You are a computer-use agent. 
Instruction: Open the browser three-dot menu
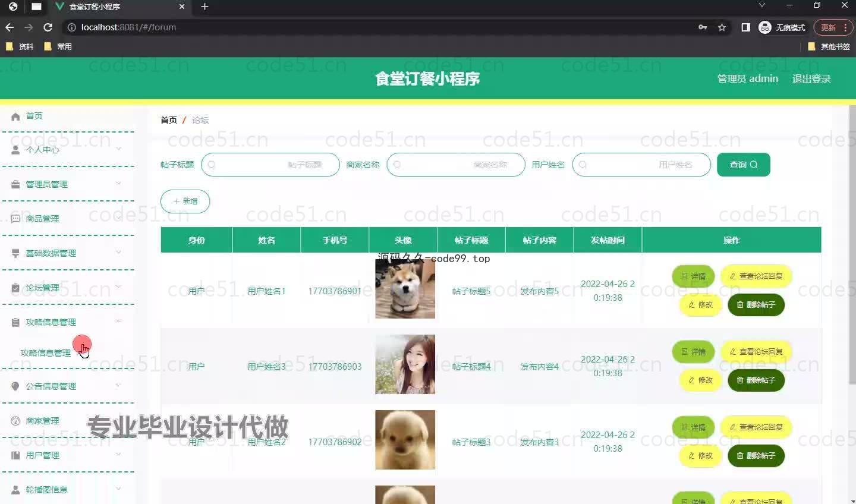tap(845, 27)
